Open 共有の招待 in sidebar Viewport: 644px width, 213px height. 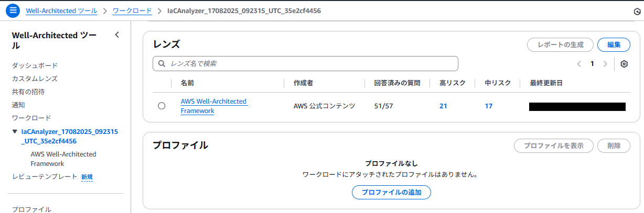pyautogui.click(x=28, y=92)
